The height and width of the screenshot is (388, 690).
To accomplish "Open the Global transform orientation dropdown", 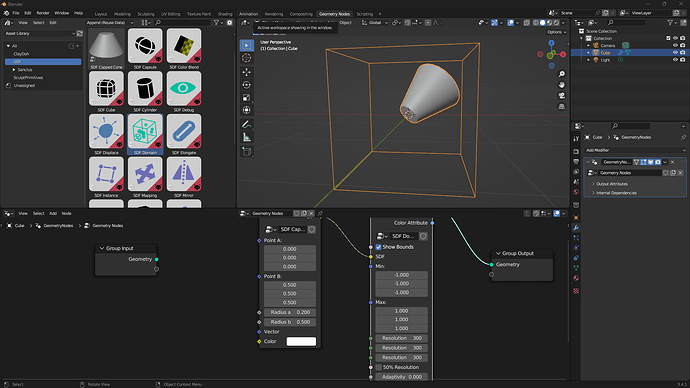I will click(375, 22).
